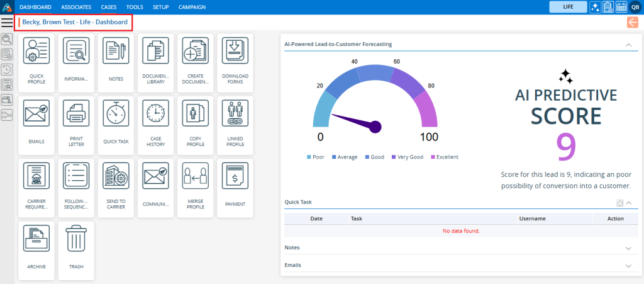This screenshot has width=644, height=284.
Task: Click the QB user avatar
Action: (635, 7)
